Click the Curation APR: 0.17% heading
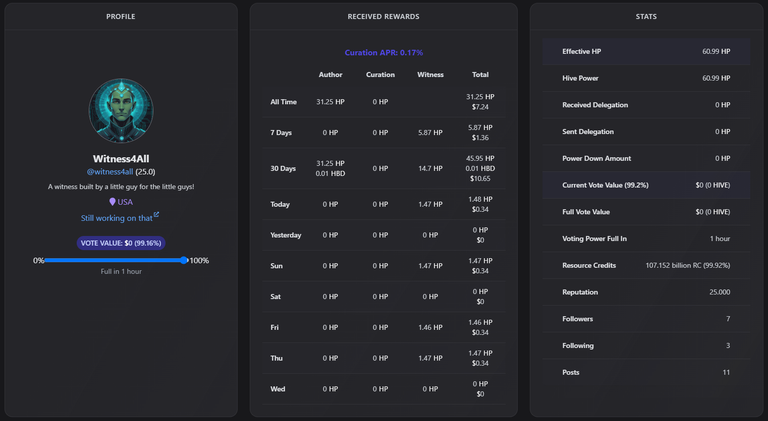Screen dimensions: 768x421 coord(384,52)
